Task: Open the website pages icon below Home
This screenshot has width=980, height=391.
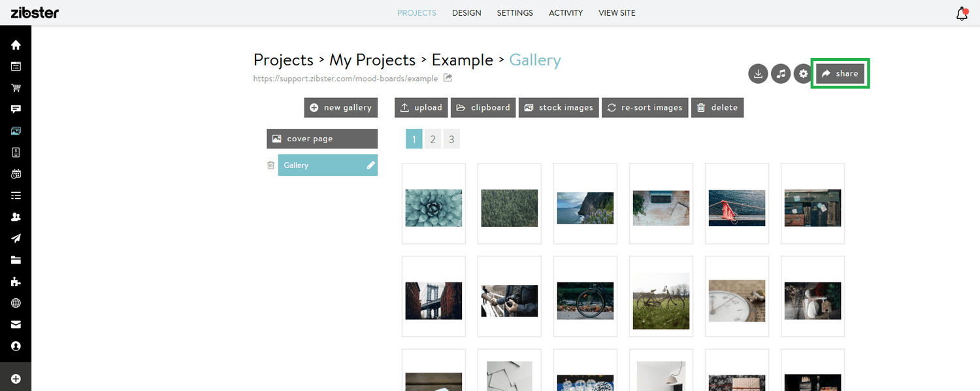Action: 16,67
